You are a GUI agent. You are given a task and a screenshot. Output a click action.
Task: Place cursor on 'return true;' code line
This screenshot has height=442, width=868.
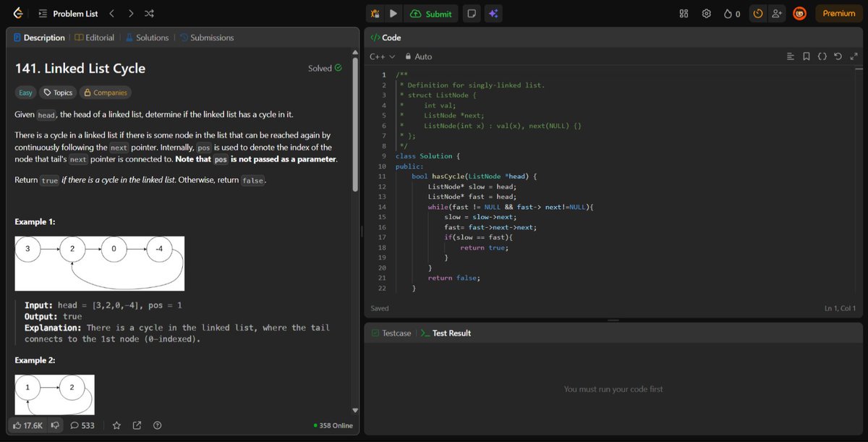(484, 247)
